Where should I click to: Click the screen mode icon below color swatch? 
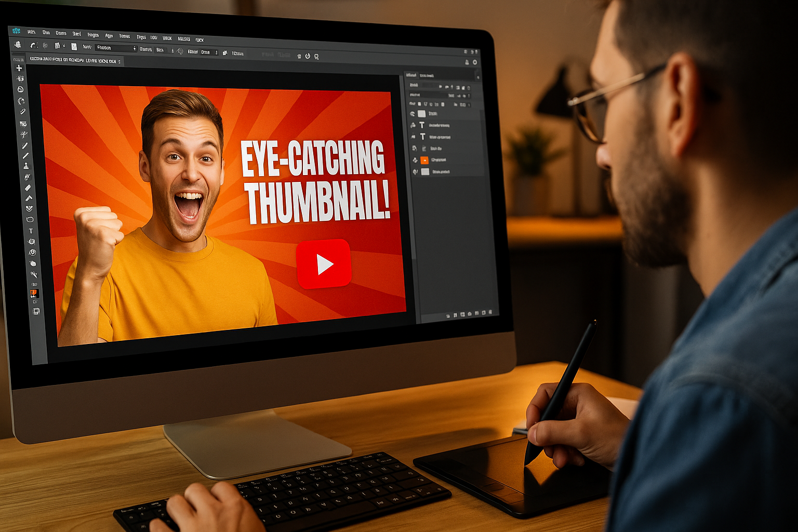pyautogui.click(x=36, y=311)
